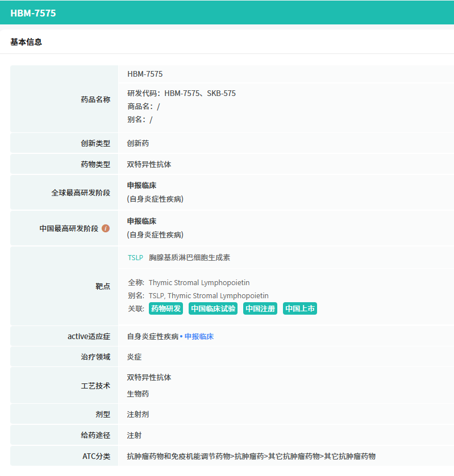Click 生物药 in the 工艺技术 row
The image size is (454, 476).
(138, 394)
